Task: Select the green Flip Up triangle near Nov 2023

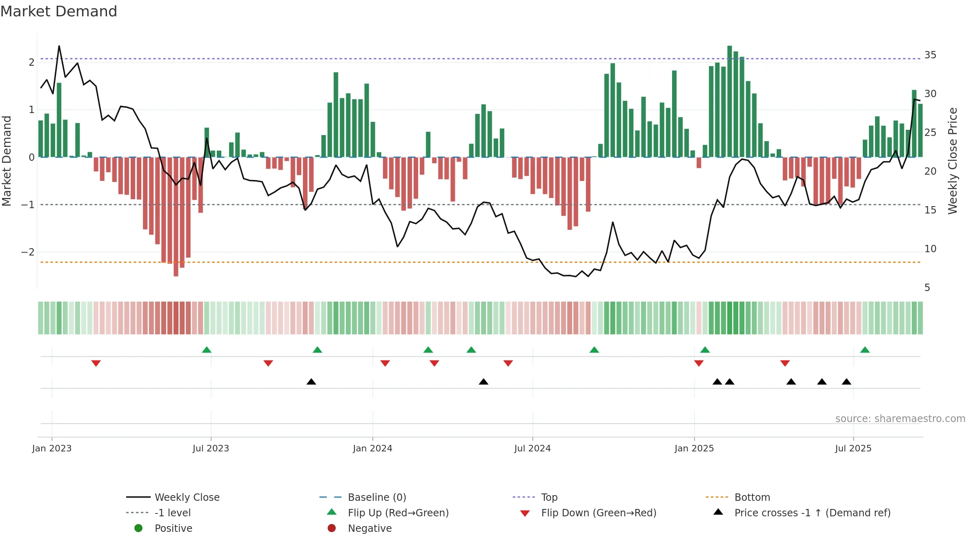Action: coord(317,350)
